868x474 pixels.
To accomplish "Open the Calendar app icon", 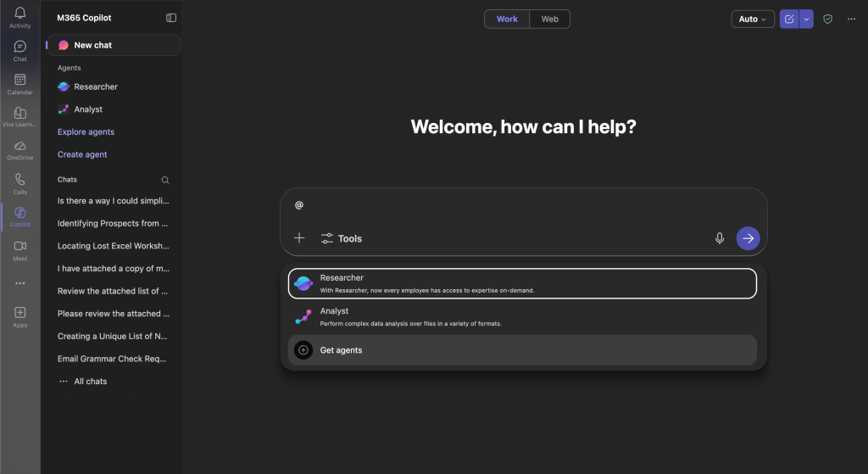I will [20, 80].
